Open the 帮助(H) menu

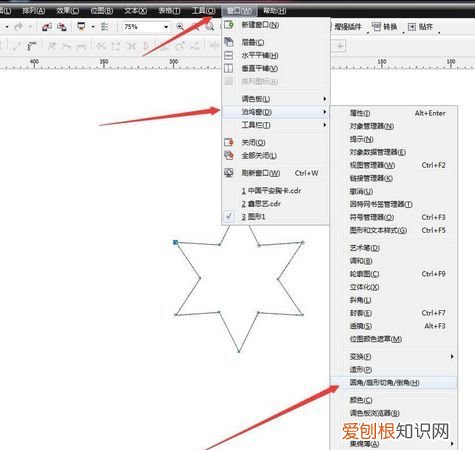[x=274, y=11]
